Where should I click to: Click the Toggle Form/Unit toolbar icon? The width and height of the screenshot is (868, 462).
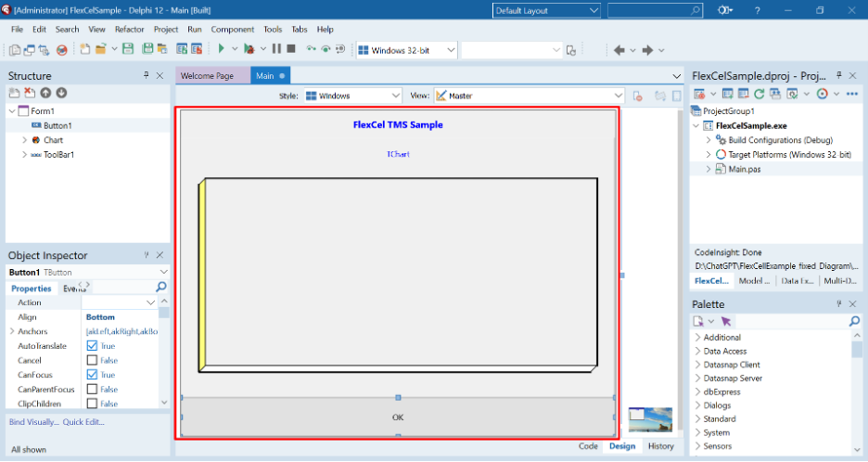44,50
